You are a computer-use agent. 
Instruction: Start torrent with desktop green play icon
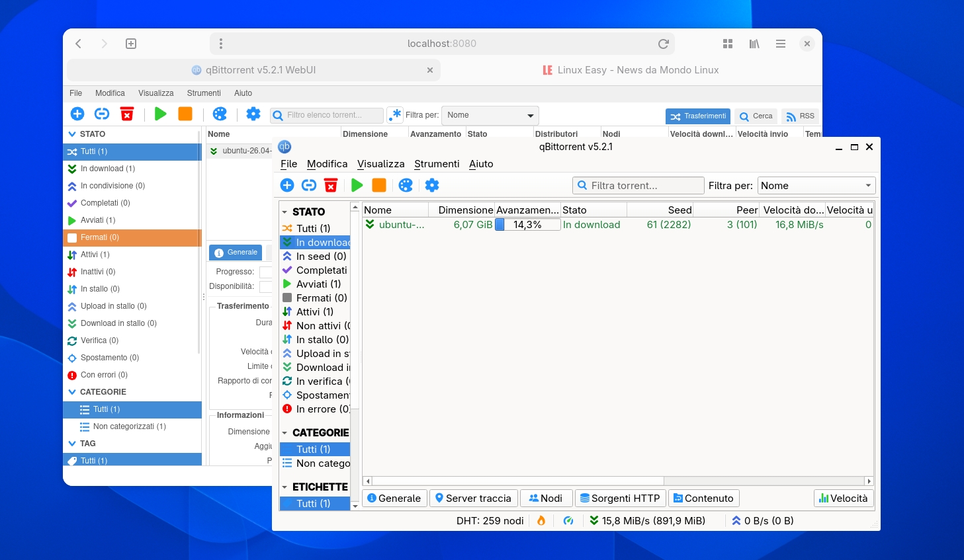click(x=357, y=185)
